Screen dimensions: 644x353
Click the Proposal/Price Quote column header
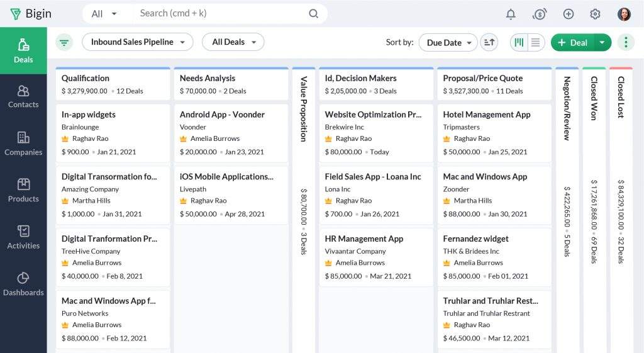coord(494,84)
